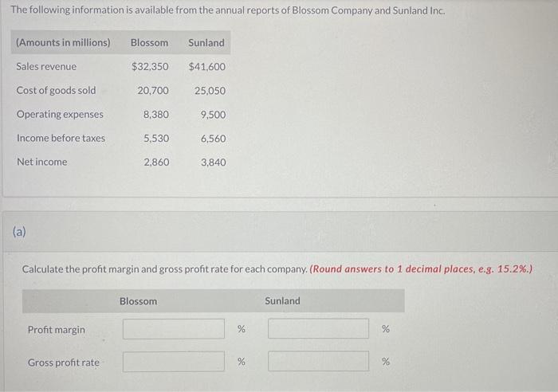
Task: Click Blossom's Gross profit rate input field
Action: 173,362
